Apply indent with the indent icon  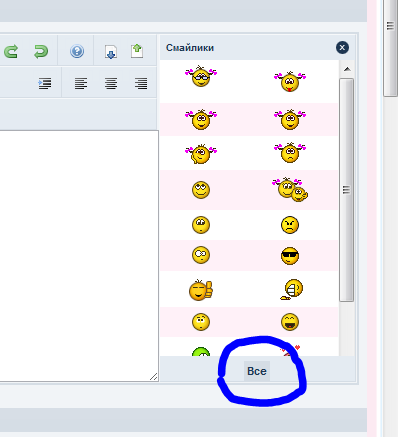point(45,83)
